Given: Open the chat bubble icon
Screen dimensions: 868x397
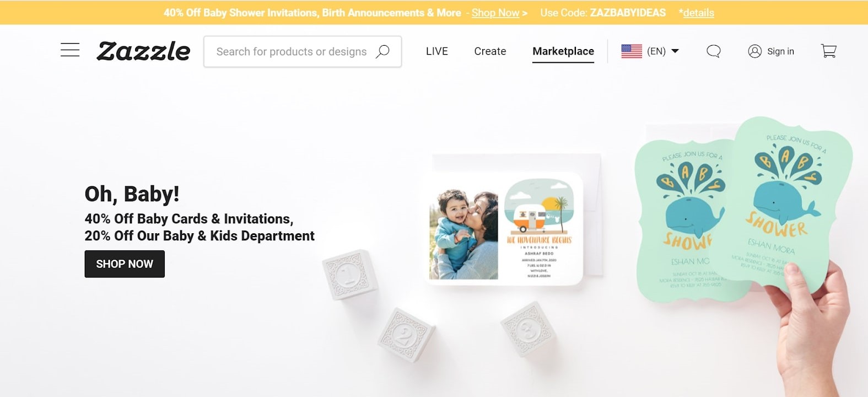Looking at the screenshot, I should [714, 51].
